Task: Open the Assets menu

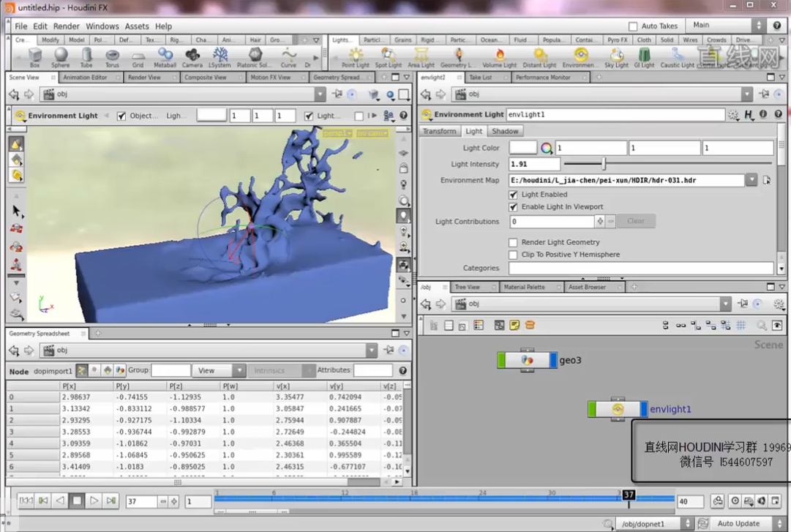Action: coord(137,26)
